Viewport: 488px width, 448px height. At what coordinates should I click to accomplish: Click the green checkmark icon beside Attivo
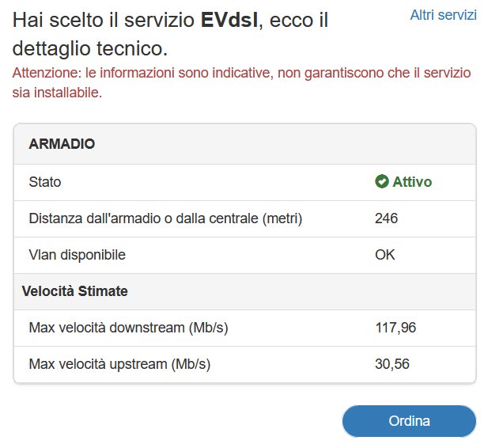point(382,182)
